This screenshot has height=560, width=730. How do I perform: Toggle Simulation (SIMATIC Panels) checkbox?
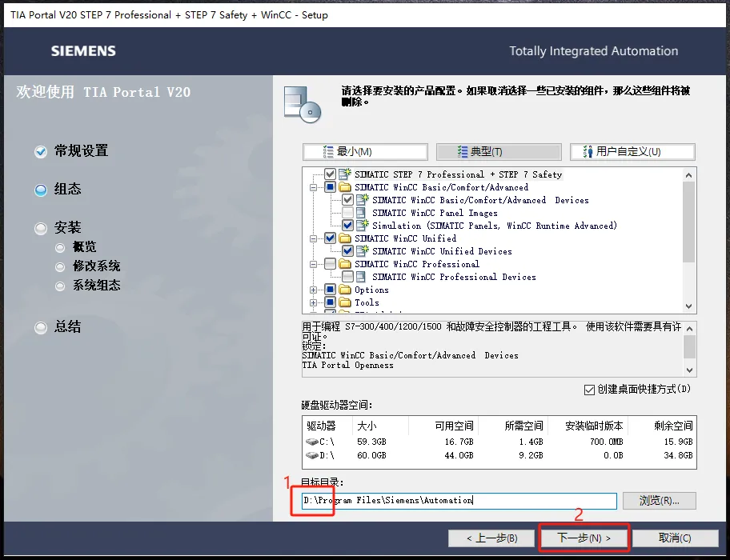point(347,225)
